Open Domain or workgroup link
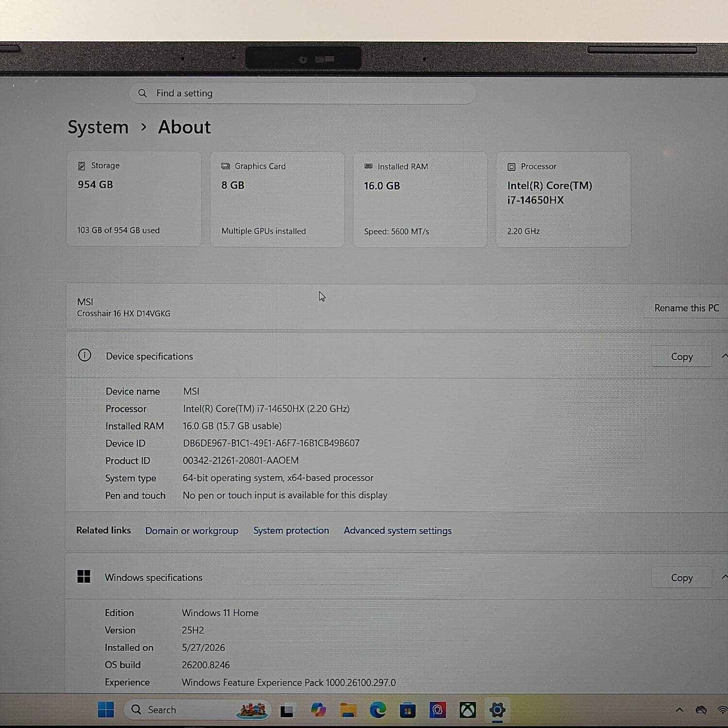 pyautogui.click(x=192, y=531)
